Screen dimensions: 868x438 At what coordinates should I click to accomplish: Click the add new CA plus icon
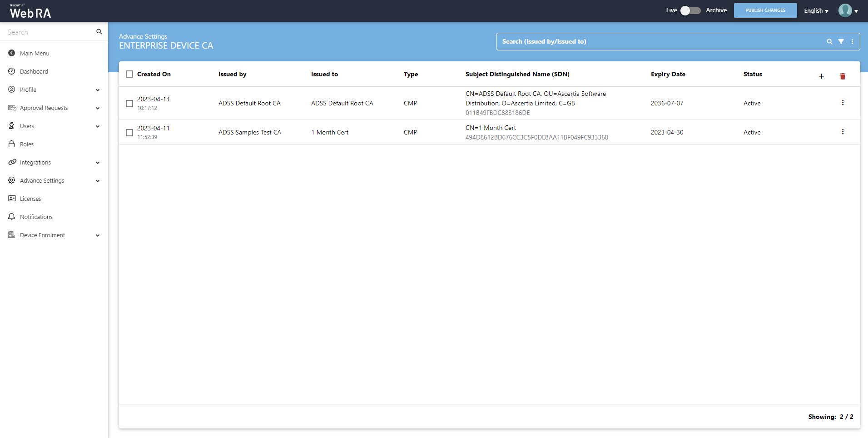click(x=821, y=76)
